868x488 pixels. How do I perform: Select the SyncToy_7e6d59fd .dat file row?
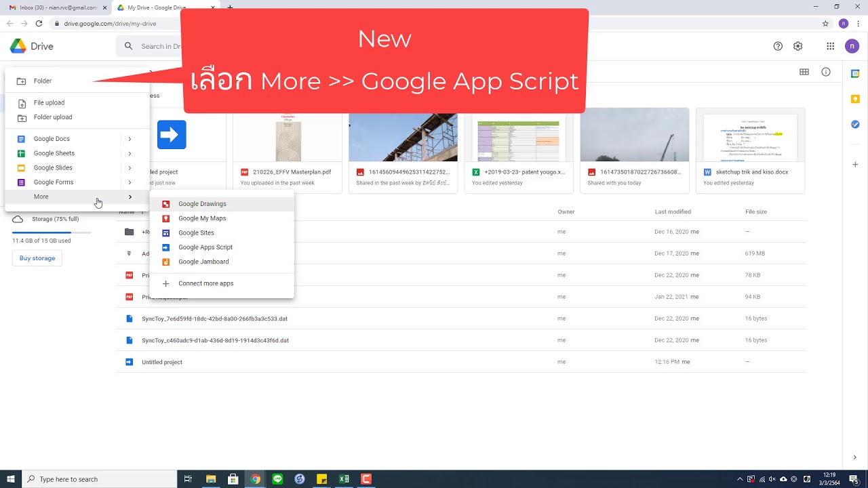pos(460,319)
